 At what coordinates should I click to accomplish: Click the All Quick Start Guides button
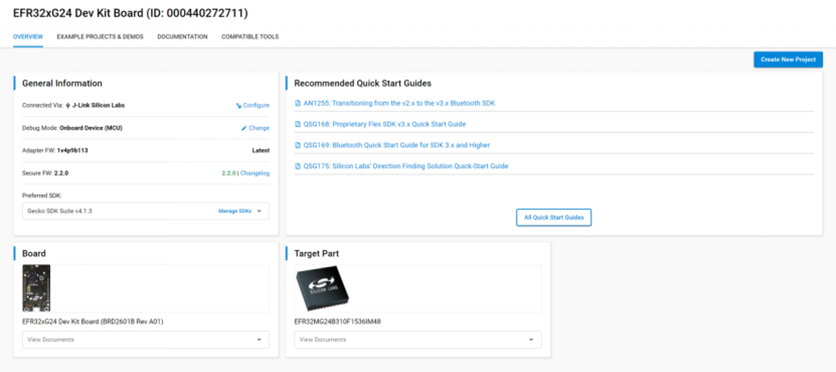(x=553, y=217)
